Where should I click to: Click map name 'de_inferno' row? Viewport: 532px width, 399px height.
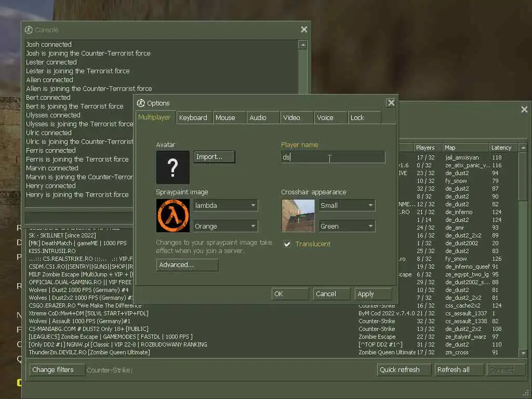click(459, 212)
